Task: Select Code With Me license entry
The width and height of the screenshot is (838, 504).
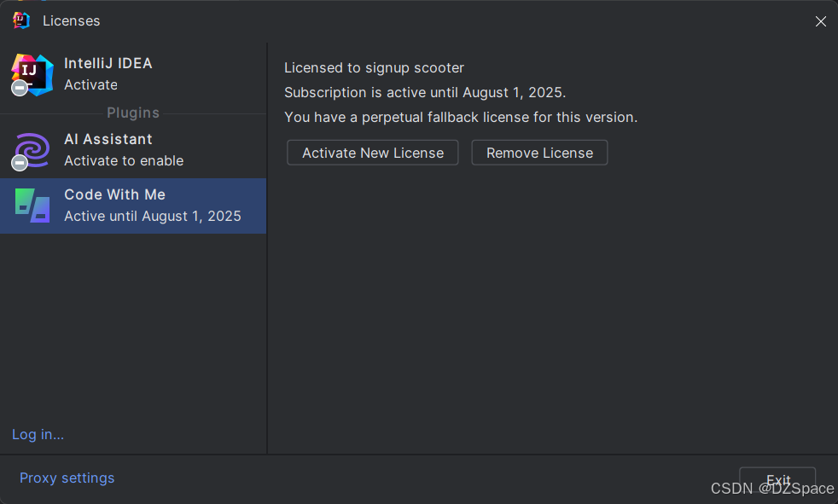Action: [x=133, y=206]
